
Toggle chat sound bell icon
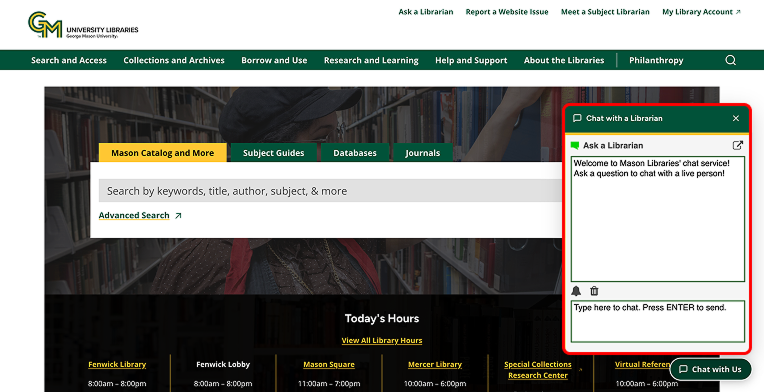click(x=576, y=291)
